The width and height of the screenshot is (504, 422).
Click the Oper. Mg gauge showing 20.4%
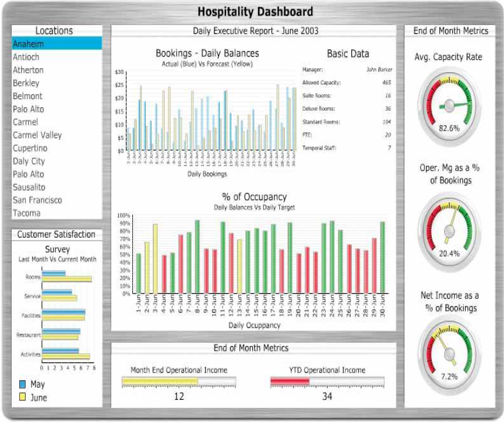tap(449, 226)
